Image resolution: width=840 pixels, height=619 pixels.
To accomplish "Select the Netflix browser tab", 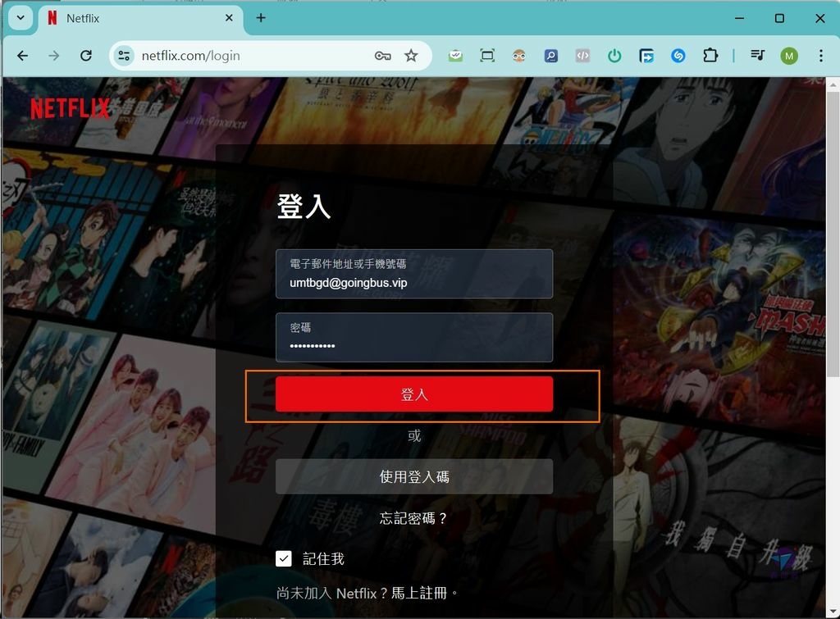I will (140, 18).
